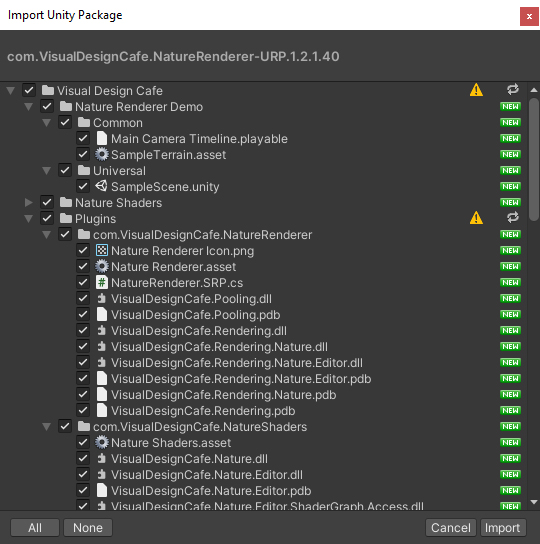Click the All button
Screen dimensions: 540x544
point(35,527)
